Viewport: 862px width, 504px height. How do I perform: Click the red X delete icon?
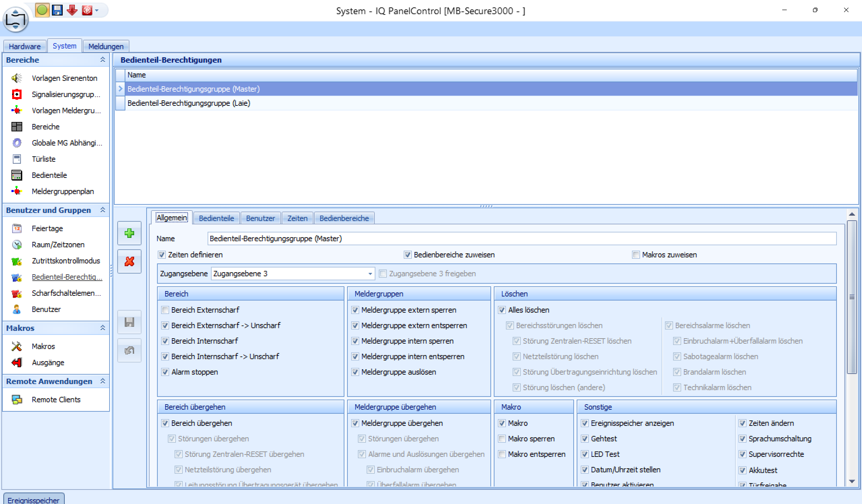coord(129,262)
